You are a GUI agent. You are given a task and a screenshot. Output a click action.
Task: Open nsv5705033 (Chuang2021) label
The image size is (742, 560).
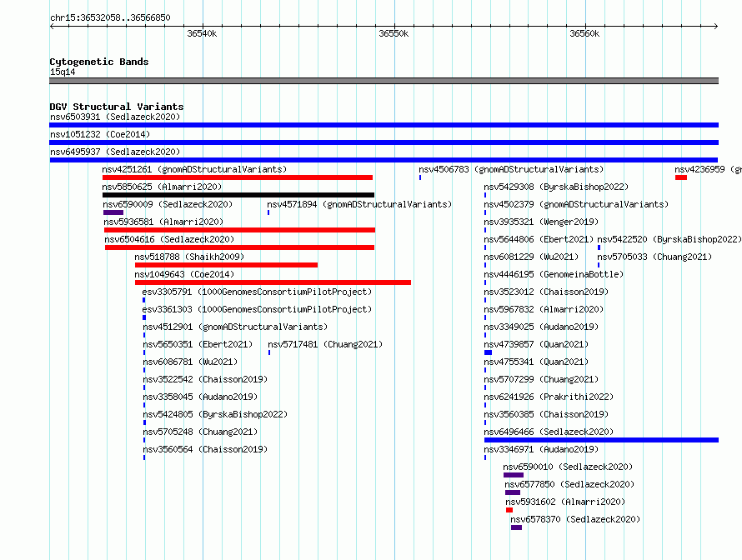[654, 257]
